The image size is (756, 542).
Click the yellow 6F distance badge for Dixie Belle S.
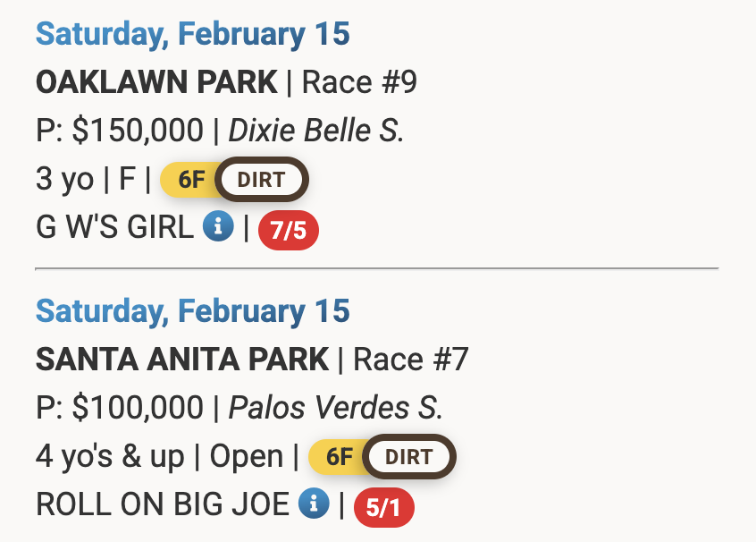189,180
